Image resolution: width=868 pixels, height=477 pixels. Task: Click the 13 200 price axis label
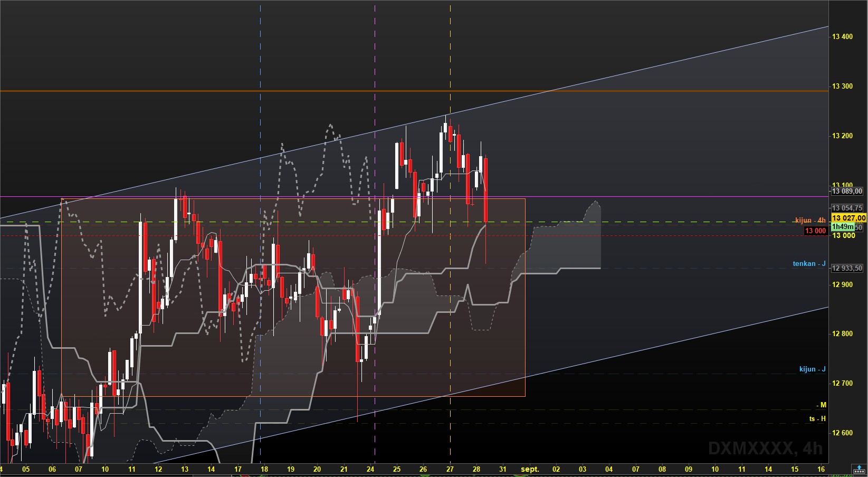[842, 136]
